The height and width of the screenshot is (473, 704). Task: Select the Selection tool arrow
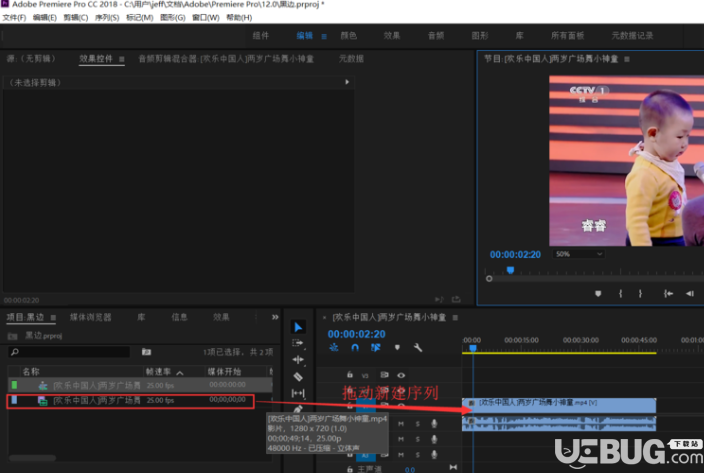point(298,327)
